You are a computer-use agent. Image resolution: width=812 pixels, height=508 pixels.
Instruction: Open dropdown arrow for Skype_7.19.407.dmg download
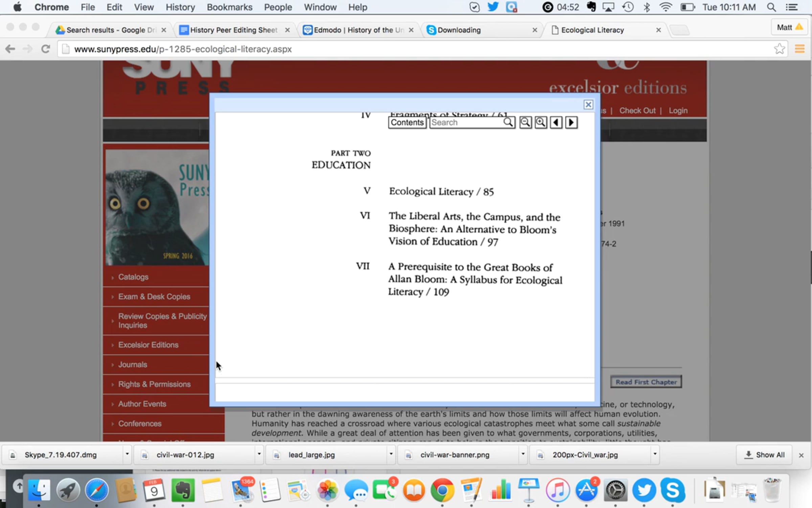click(127, 454)
